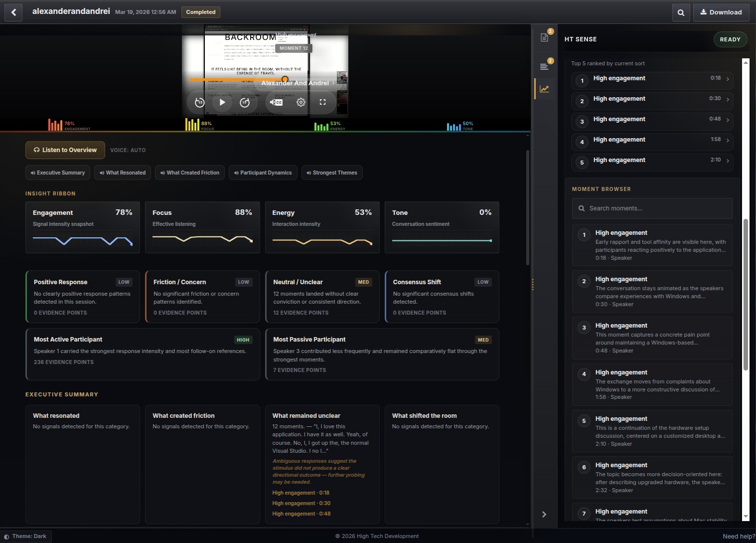Open the video settings gear

point(300,102)
